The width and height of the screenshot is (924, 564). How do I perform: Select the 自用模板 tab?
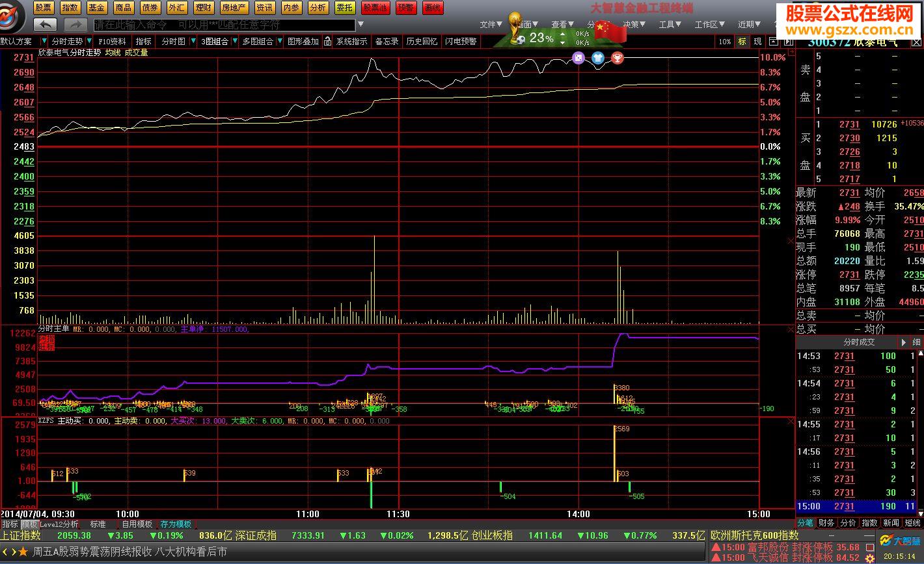pyautogui.click(x=137, y=524)
